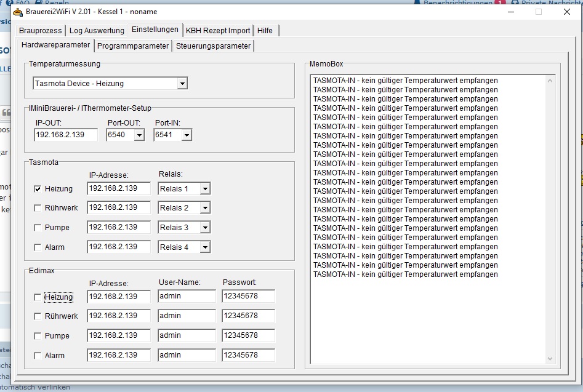Enable the Edimax Pumpe checkbox
Viewport: 583px width, 392px height.
click(x=38, y=337)
